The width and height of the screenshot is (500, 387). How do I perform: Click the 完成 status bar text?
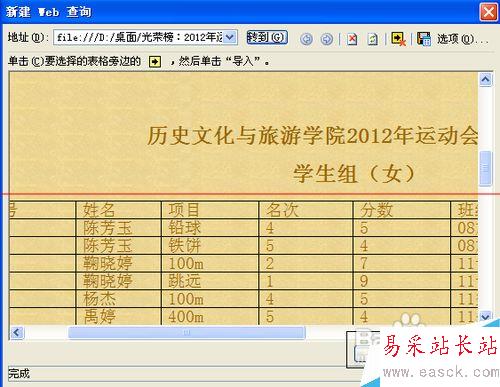coord(19,373)
